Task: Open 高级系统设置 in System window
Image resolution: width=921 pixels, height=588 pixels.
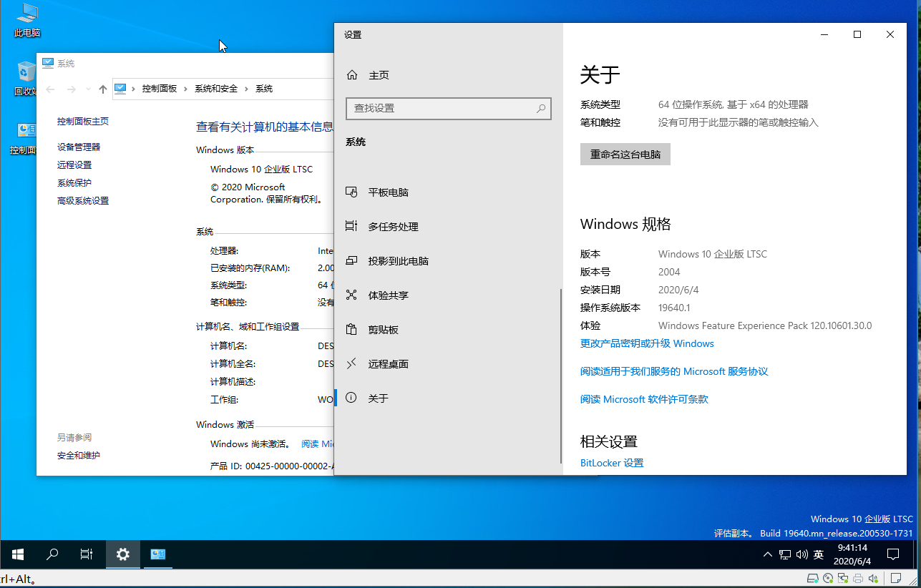Action: coord(83,201)
